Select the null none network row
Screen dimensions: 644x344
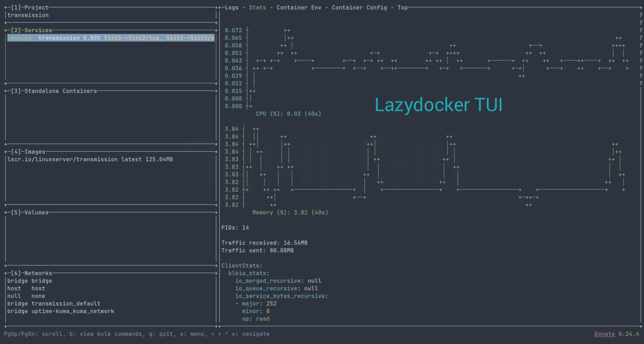point(26,296)
